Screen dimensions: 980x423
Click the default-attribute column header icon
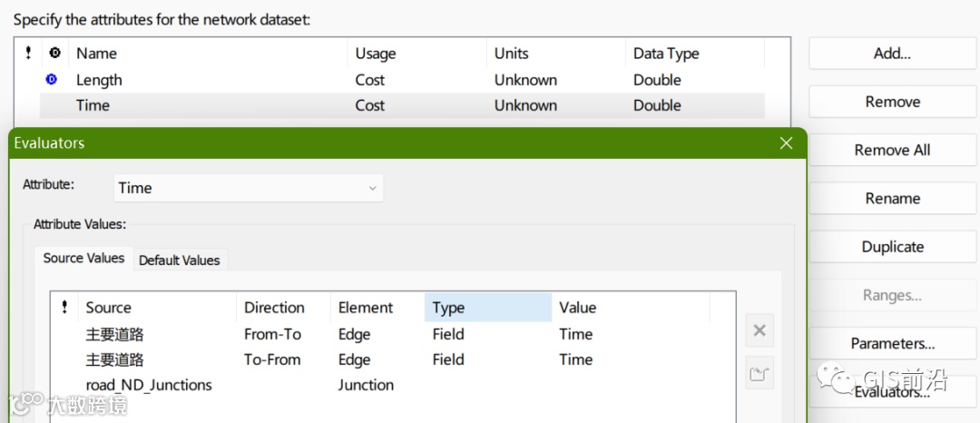click(x=55, y=54)
